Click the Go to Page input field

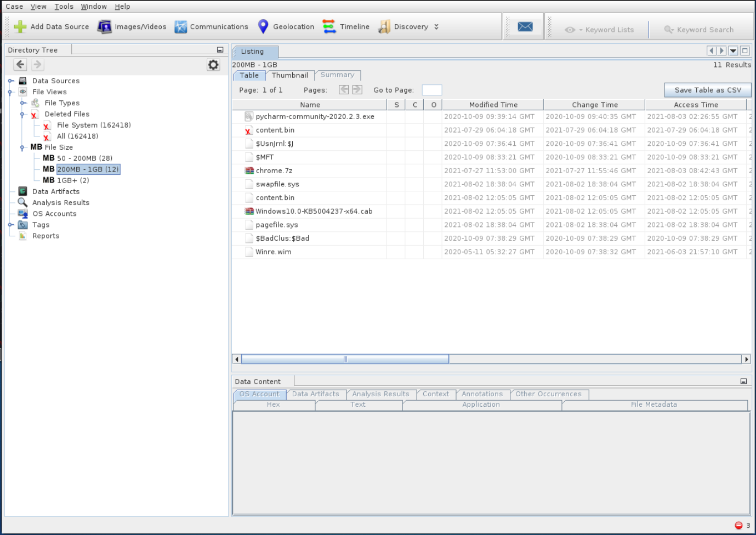click(431, 90)
